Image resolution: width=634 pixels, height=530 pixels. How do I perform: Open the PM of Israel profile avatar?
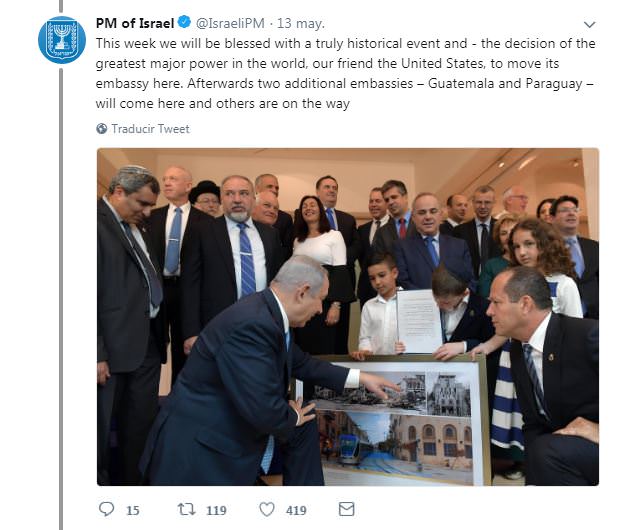(x=62, y=40)
